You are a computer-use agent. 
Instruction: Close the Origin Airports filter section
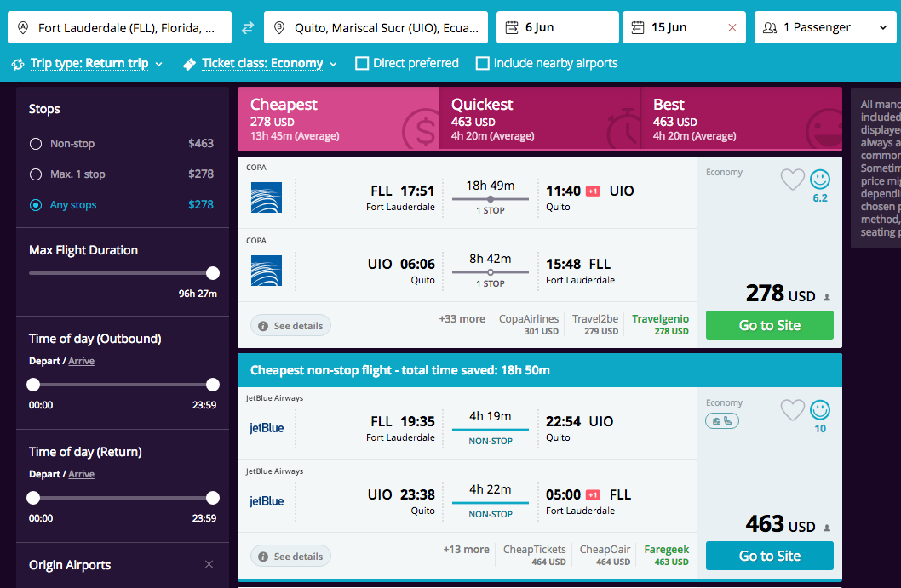(209, 564)
